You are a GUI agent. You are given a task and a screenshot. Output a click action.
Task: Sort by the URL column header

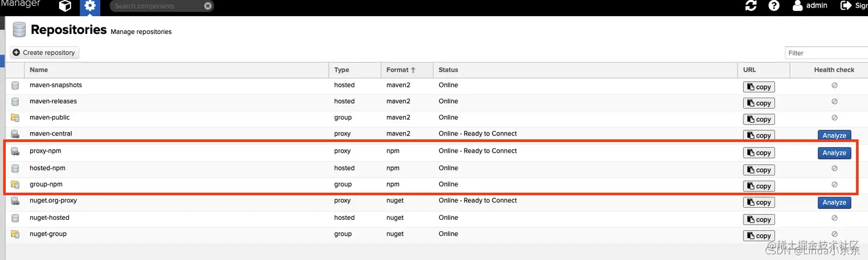(x=764, y=70)
